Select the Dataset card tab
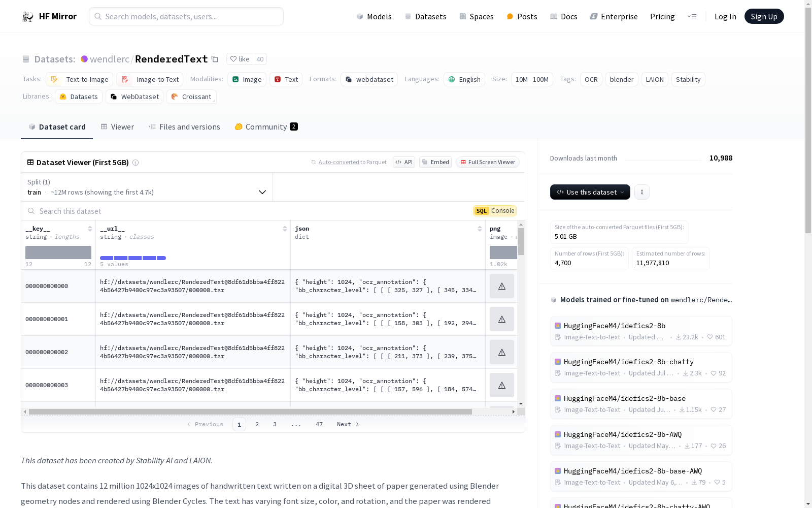812x508 pixels. [57, 127]
